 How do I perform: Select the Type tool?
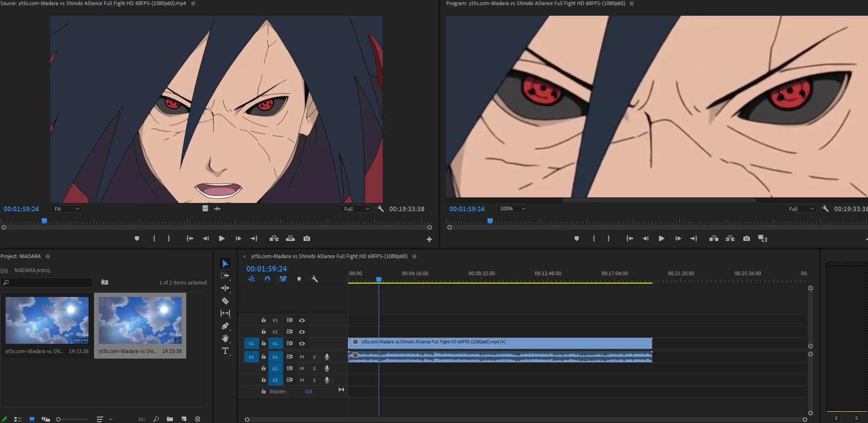(x=225, y=351)
